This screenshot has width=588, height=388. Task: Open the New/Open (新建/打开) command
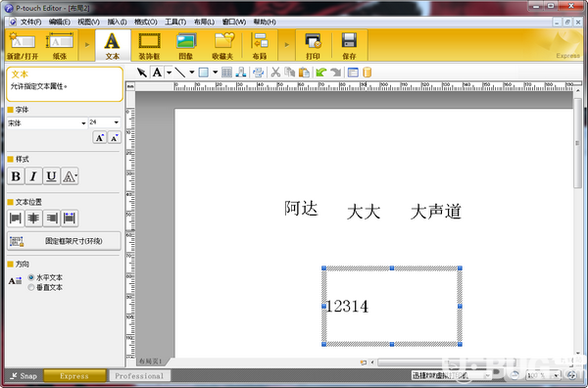point(23,46)
